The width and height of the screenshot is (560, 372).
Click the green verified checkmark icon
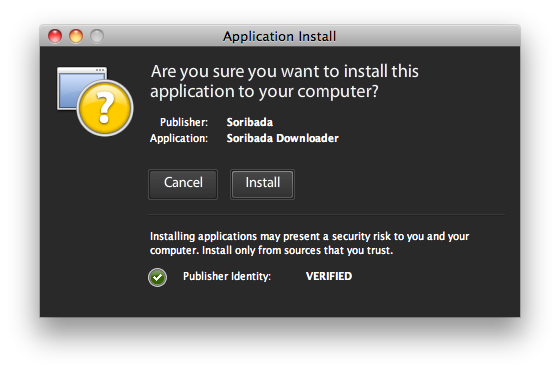pos(158,277)
